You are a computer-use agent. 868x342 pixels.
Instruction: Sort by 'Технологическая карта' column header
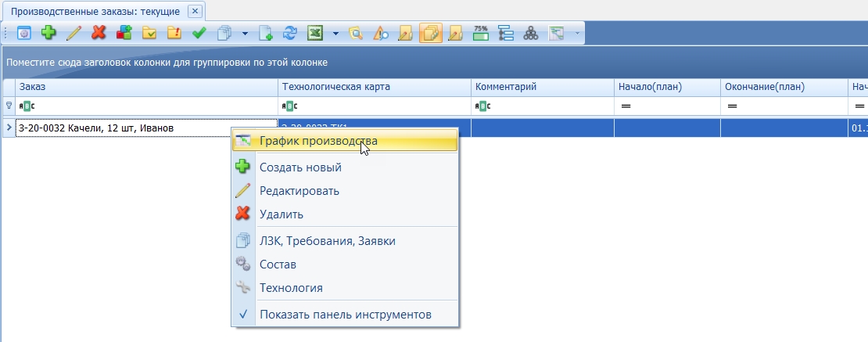[x=375, y=87]
